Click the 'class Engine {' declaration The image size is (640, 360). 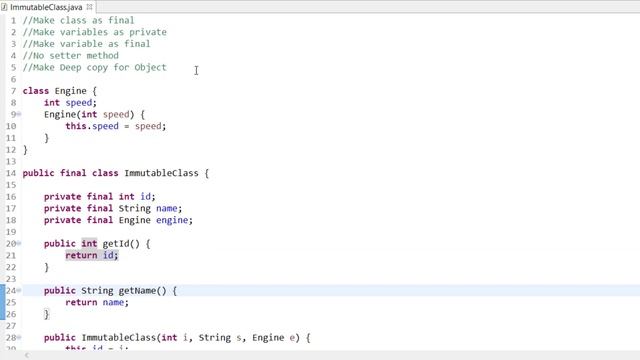click(60, 91)
